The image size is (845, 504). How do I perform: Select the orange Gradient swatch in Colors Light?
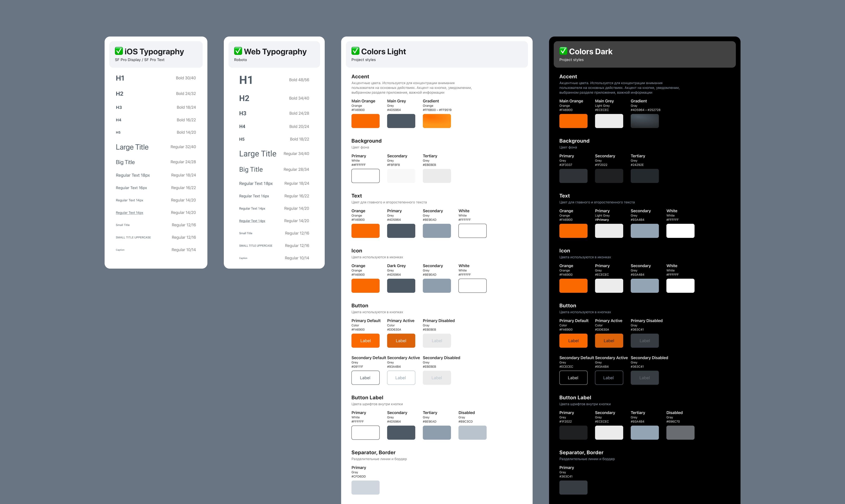(437, 121)
